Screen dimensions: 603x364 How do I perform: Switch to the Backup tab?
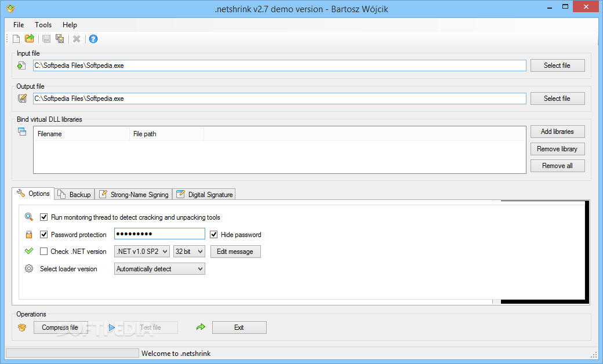point(75,195)
